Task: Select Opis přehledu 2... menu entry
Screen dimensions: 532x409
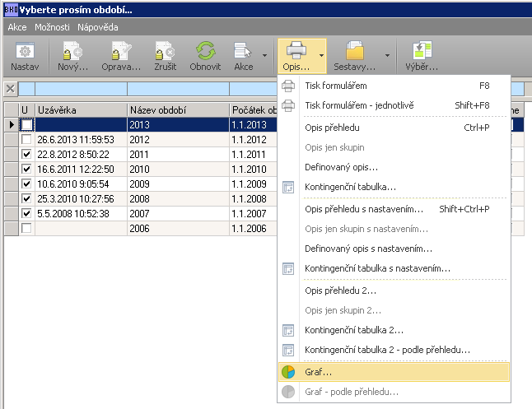Action: (394, 290)
